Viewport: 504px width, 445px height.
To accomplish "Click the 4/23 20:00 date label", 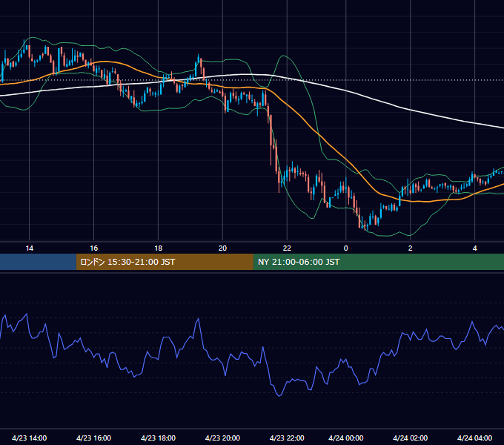I will point(222,438).
